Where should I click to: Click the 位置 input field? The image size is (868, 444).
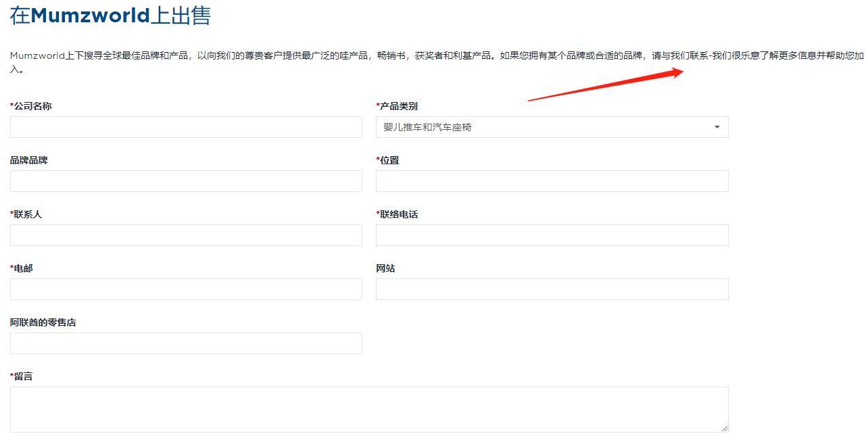[x=552, y=180]
